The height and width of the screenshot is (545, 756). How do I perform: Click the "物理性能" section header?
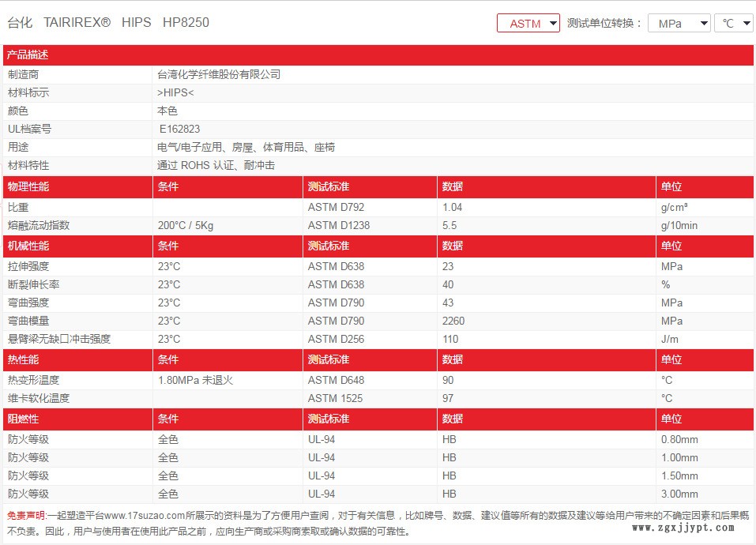(x=28, y=186)
